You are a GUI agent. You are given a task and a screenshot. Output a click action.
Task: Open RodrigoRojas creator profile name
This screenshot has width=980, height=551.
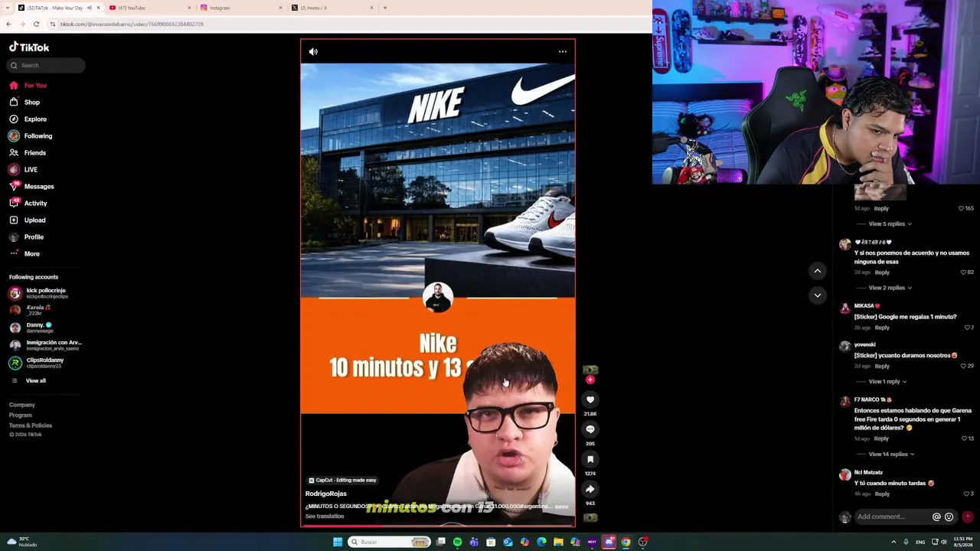326,494
